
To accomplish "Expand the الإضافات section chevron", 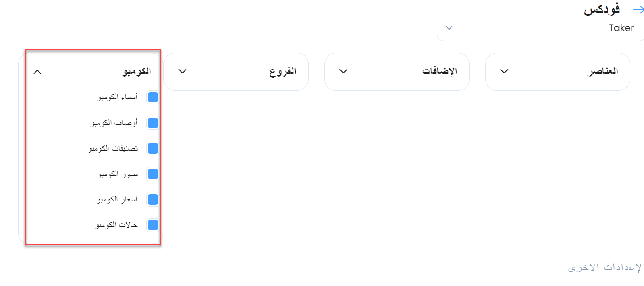I will coord(343,71).
